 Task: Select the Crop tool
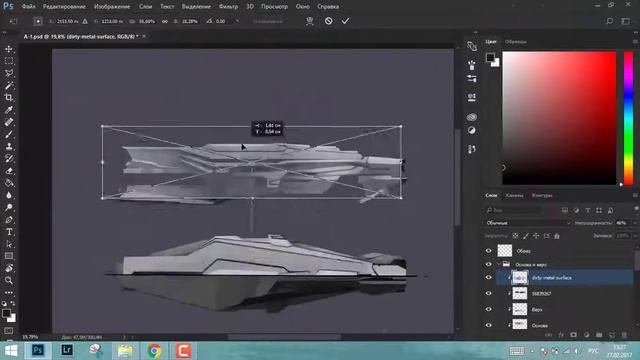9,98
